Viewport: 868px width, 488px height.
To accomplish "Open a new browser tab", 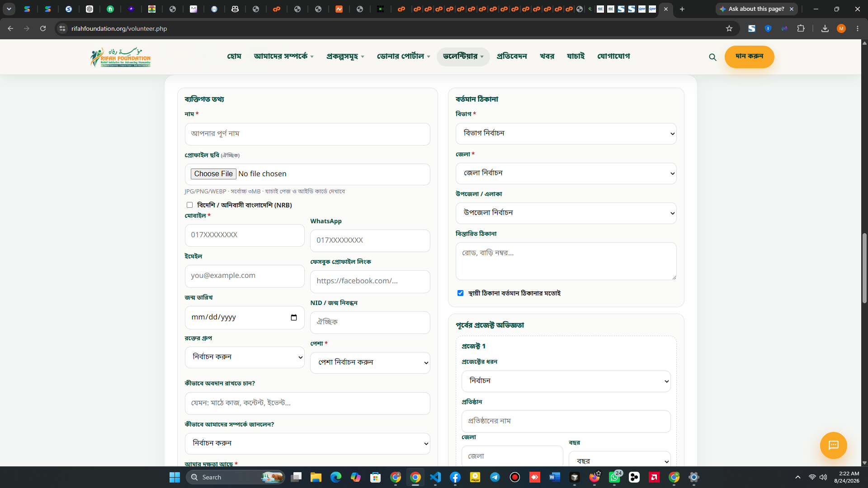I will click(682, 9).
